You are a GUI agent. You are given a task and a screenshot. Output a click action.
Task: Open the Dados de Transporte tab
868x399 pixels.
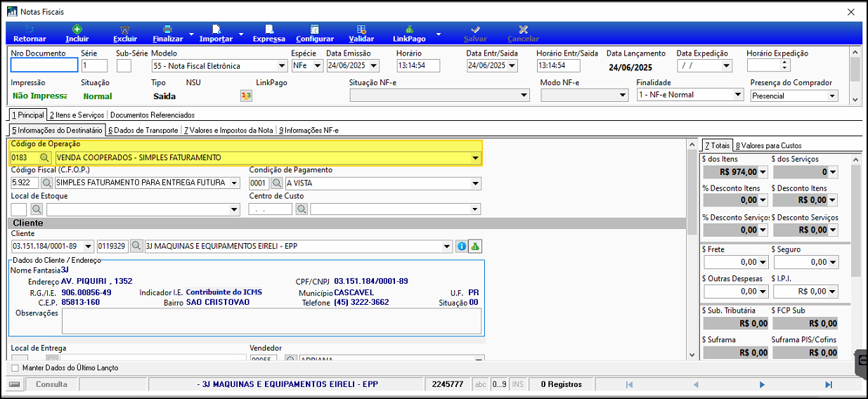click(143, 130)
